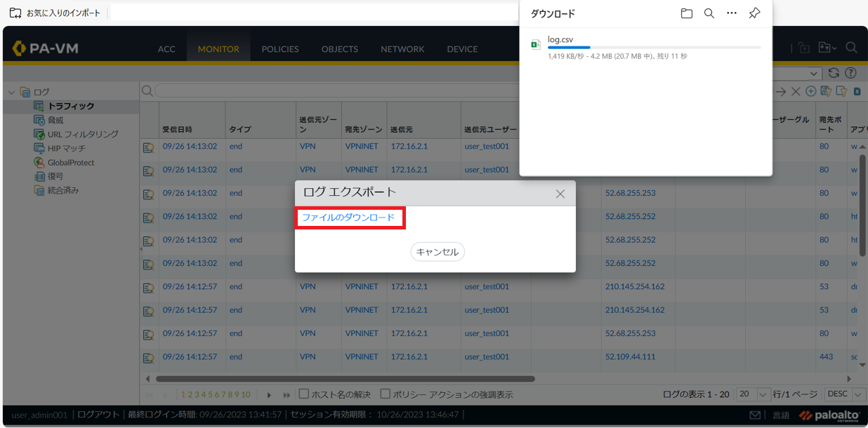Save the current filter

coord(826,92)
